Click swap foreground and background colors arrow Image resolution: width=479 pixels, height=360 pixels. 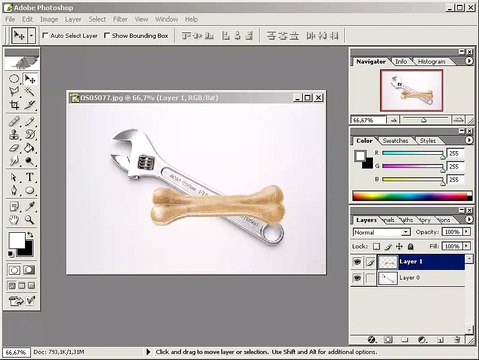[30, 235]
